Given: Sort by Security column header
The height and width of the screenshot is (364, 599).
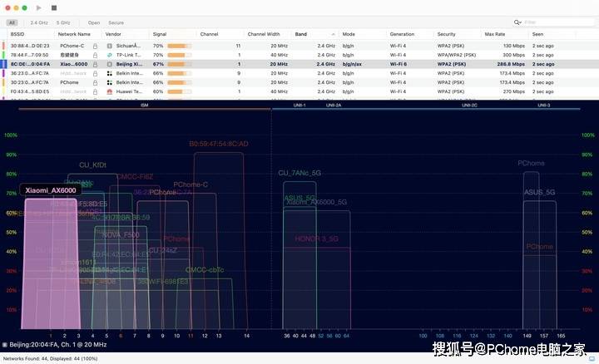Looking at the screenshot, I should click(x=446, y=34).
